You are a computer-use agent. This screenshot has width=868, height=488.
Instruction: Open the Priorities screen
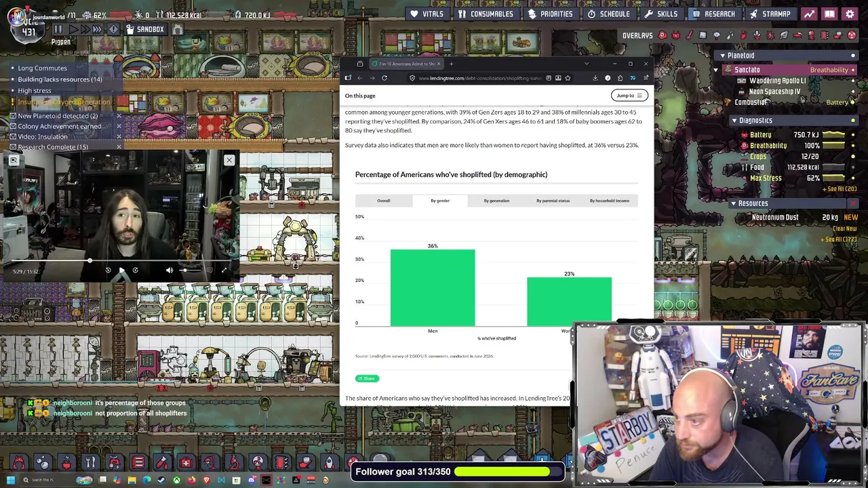coord(549,14)
